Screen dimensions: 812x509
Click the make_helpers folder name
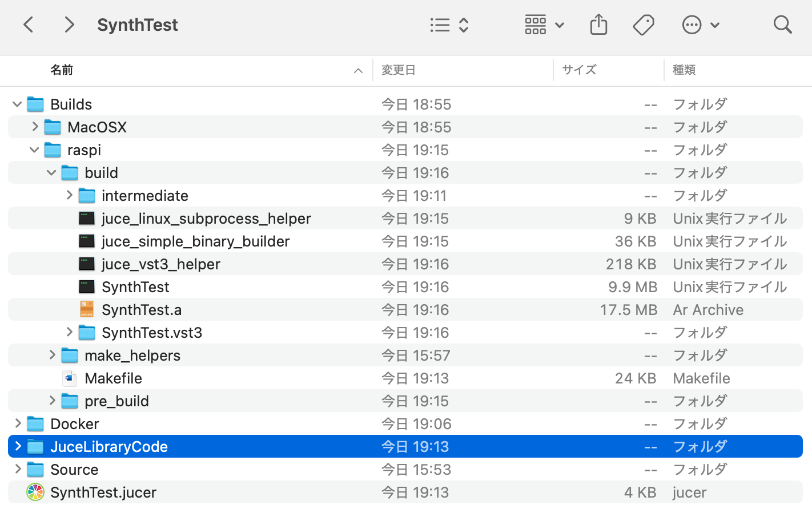click(x=132, y=356)
